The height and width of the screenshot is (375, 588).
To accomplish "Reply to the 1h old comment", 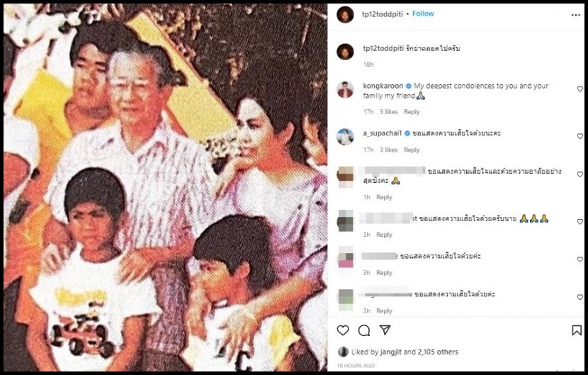I will click(384, 197).
